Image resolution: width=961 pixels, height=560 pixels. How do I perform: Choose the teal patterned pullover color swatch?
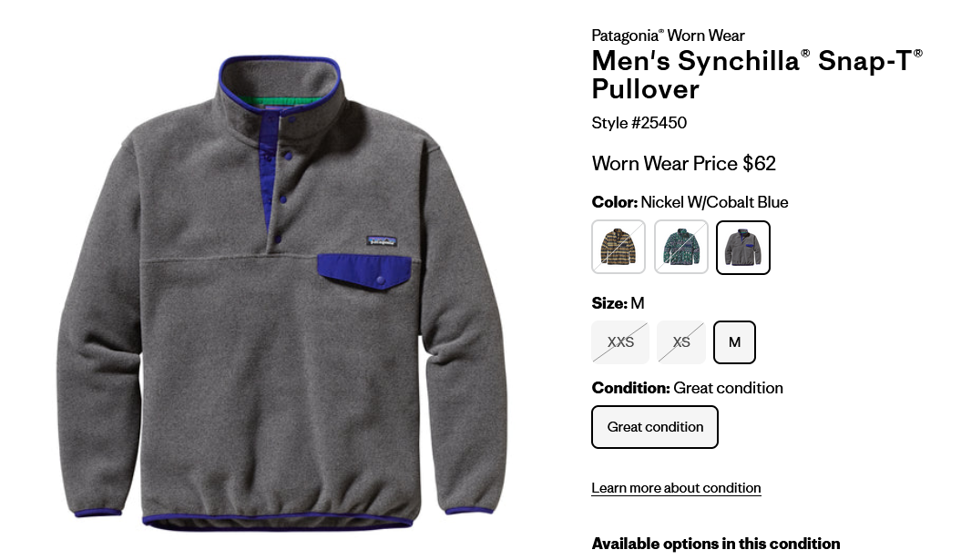point(681,247)
